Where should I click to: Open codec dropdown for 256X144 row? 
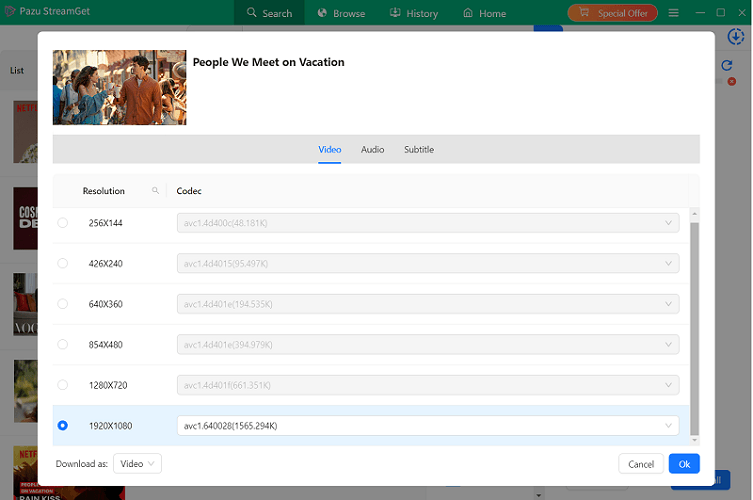click(x=428, y=223)
